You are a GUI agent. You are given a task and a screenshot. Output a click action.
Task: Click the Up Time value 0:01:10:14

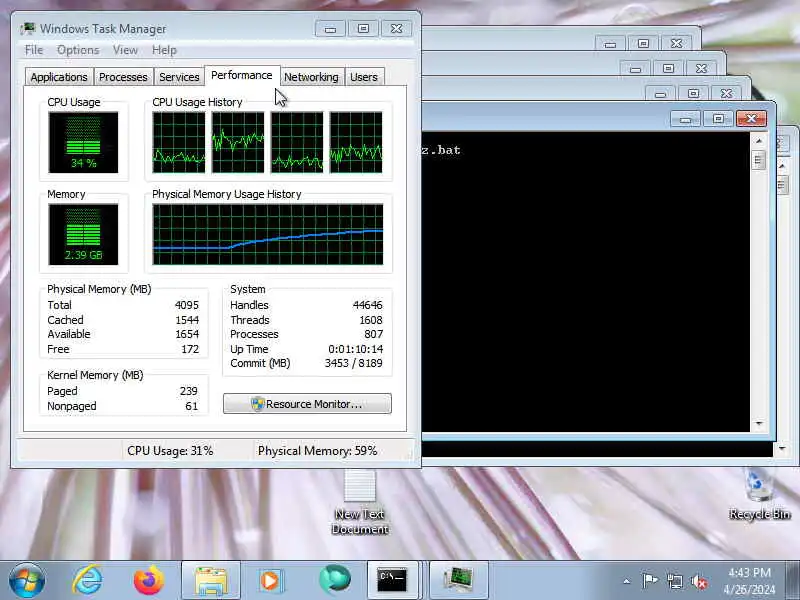pos(356,349)
